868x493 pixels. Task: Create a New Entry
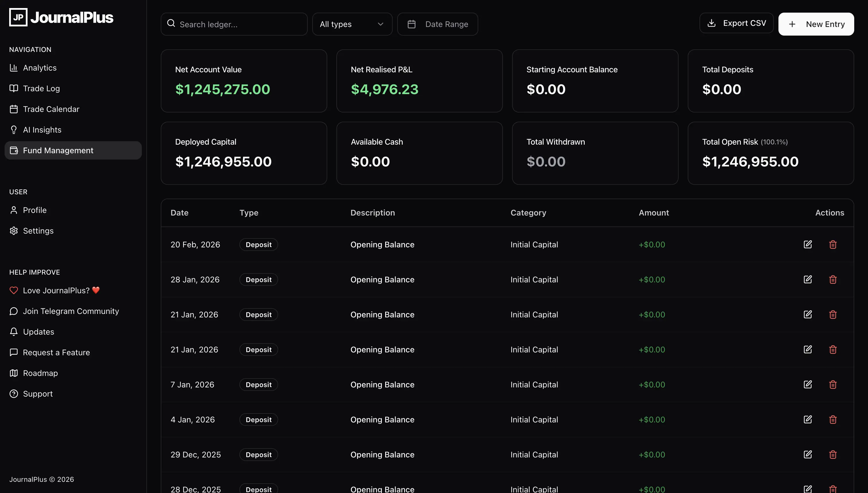coord(816,24)
